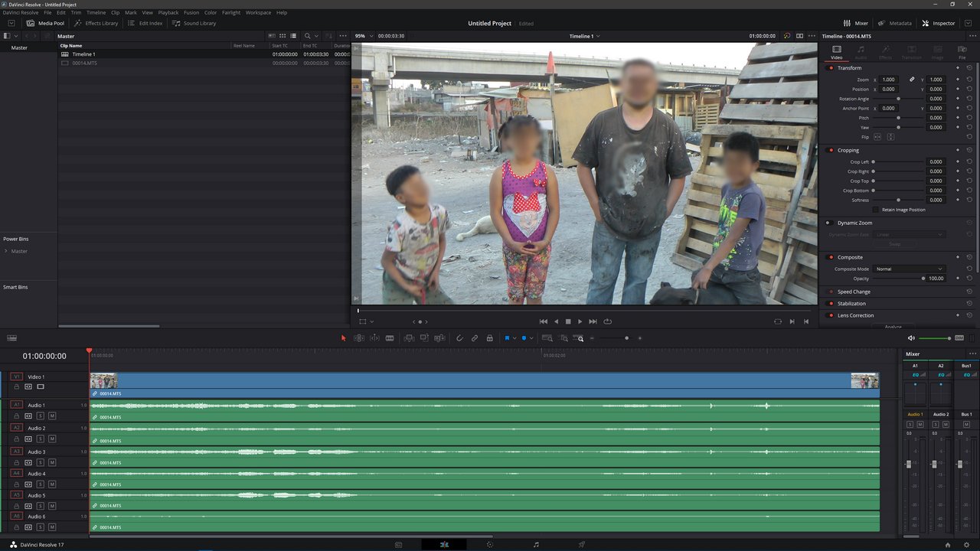The width and height of the screenshot is (980, 551).
Task: Solo the Audio 3 track with S button
Action: click(x=41, y=462)
